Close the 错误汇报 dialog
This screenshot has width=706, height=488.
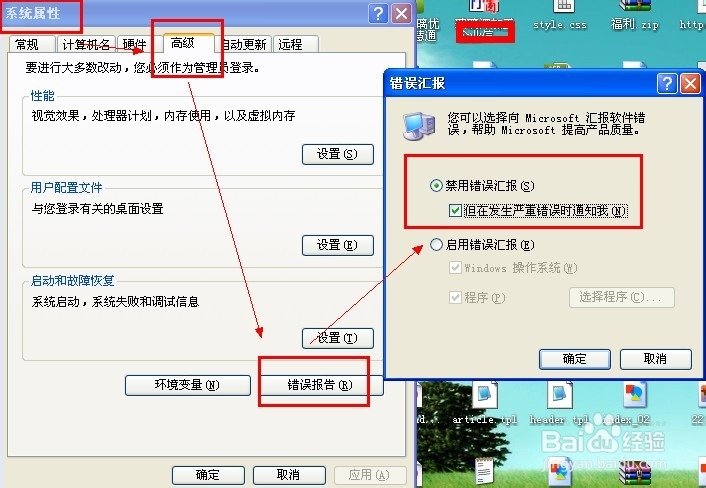[x=690, y=84]
